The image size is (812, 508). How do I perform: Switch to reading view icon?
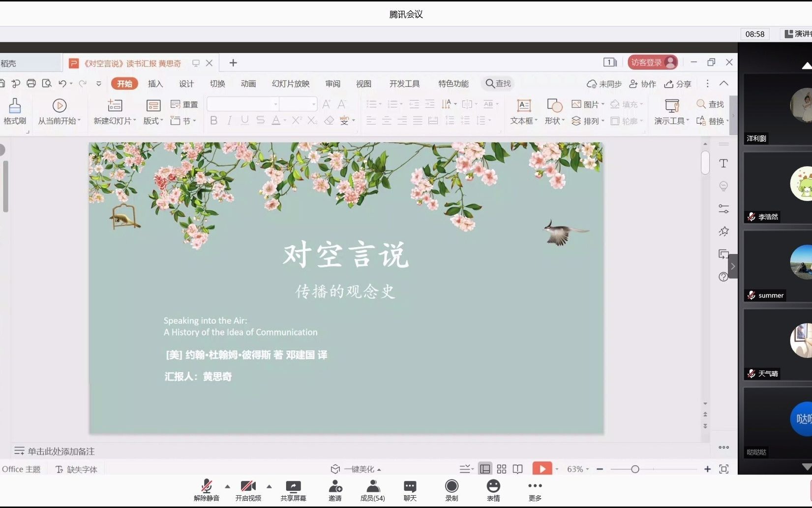click(x=518, y=469)
